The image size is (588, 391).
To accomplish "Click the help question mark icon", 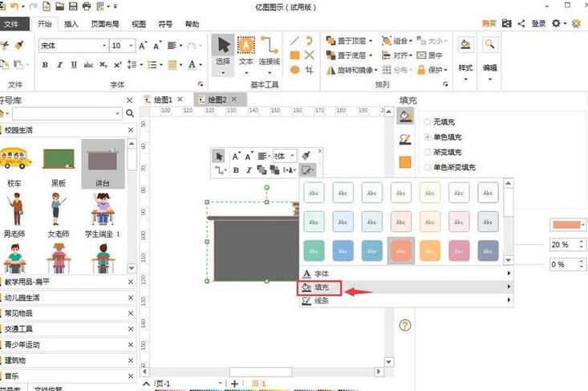I will (405, 325).
